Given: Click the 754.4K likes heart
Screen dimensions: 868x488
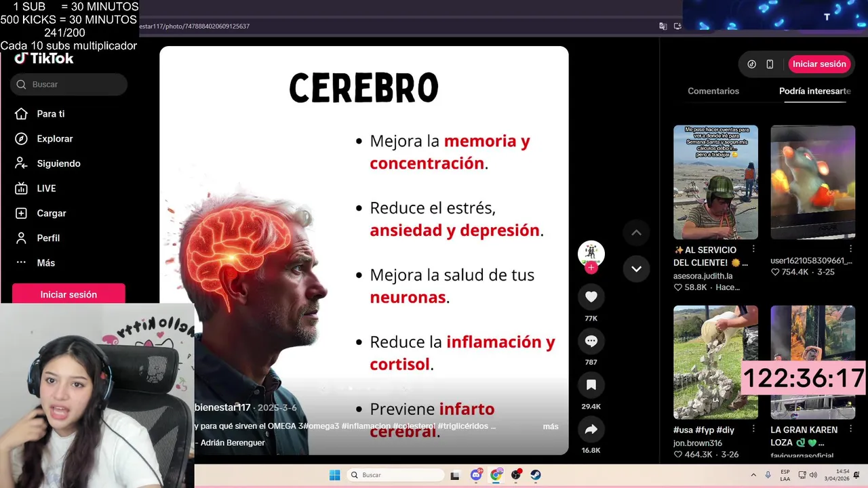Looking at the screenshot, I should 775,272.
